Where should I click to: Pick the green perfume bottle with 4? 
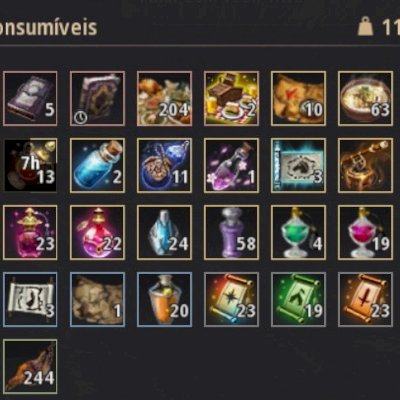click(298, 232)
